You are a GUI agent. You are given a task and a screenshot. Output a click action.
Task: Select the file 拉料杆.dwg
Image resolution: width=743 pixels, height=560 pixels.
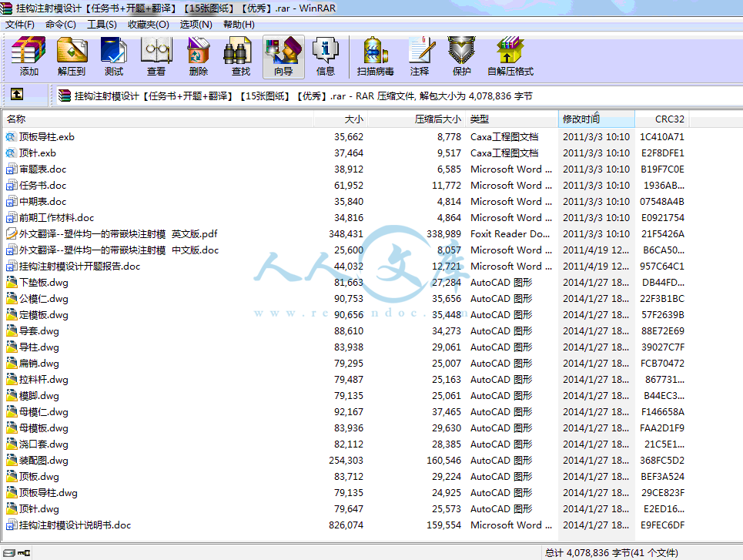pyautogui.click(x=44, y=379)
